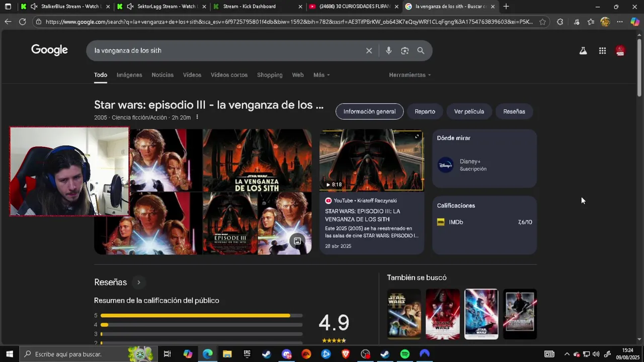Add this page to favorites star
Screen dimensions: 644x362
(542, 22)
